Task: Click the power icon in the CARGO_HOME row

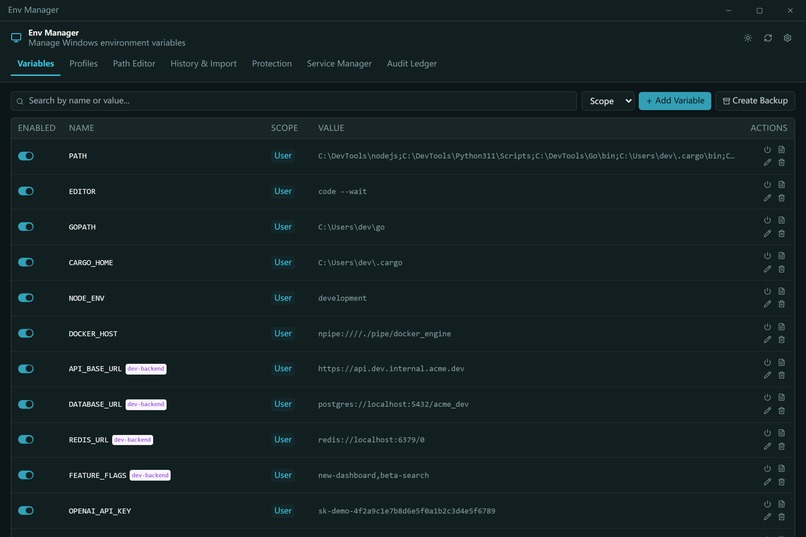Action: tap(767, 255)
